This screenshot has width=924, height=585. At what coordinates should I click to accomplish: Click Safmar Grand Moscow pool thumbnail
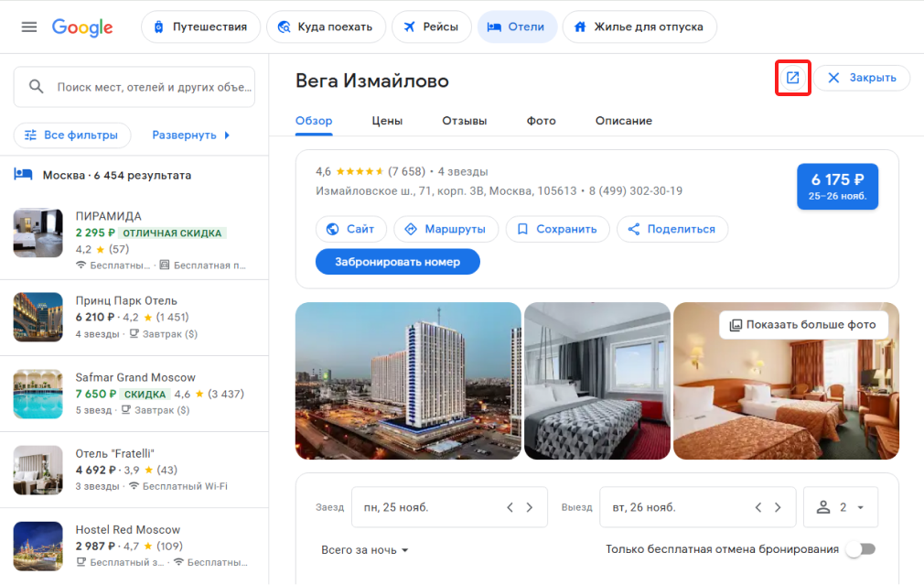click(x=38, y=394)
